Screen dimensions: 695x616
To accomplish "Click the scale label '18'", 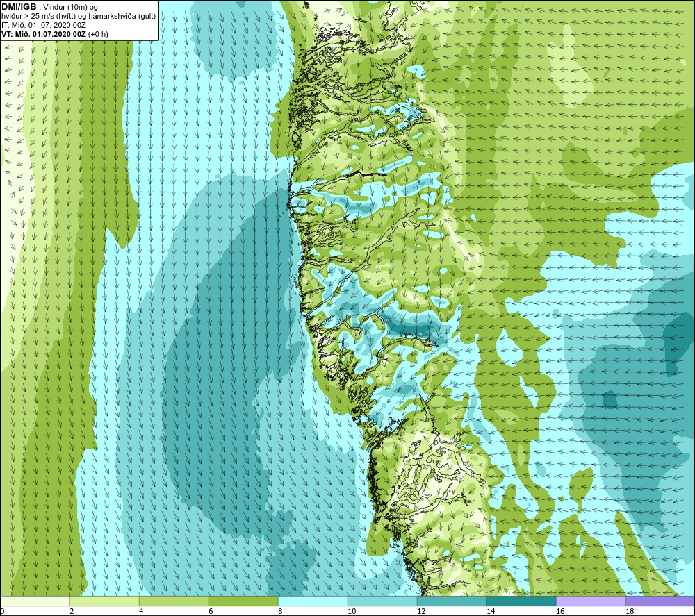I will pos(630,611).
